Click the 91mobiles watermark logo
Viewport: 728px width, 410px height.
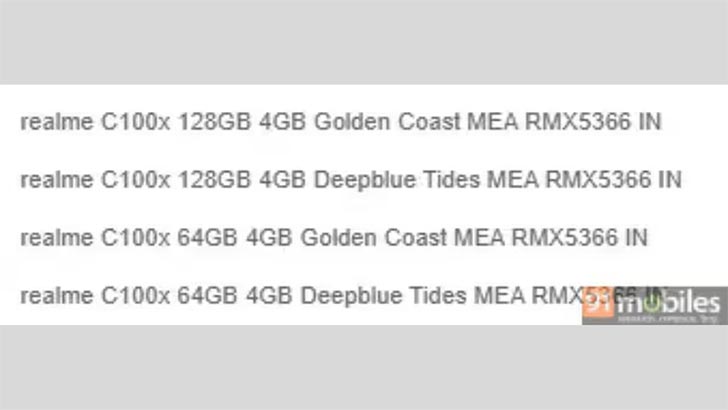(653, 305)
